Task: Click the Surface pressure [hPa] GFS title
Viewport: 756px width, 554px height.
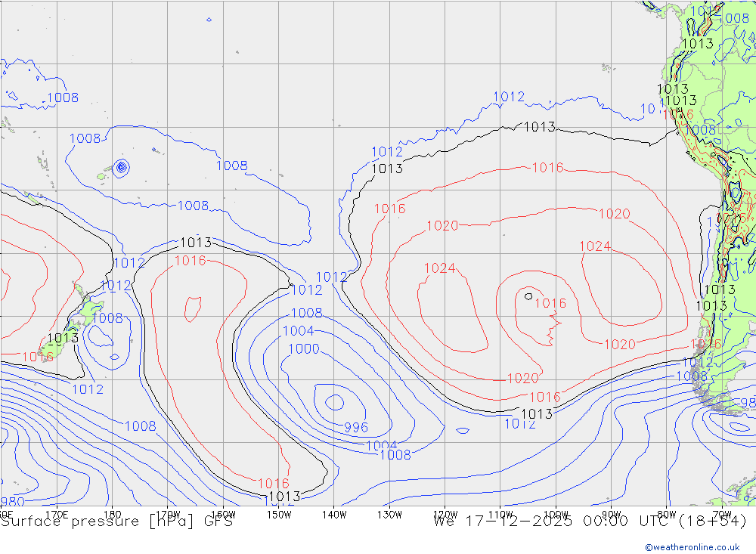Action: tap(117, 521)
